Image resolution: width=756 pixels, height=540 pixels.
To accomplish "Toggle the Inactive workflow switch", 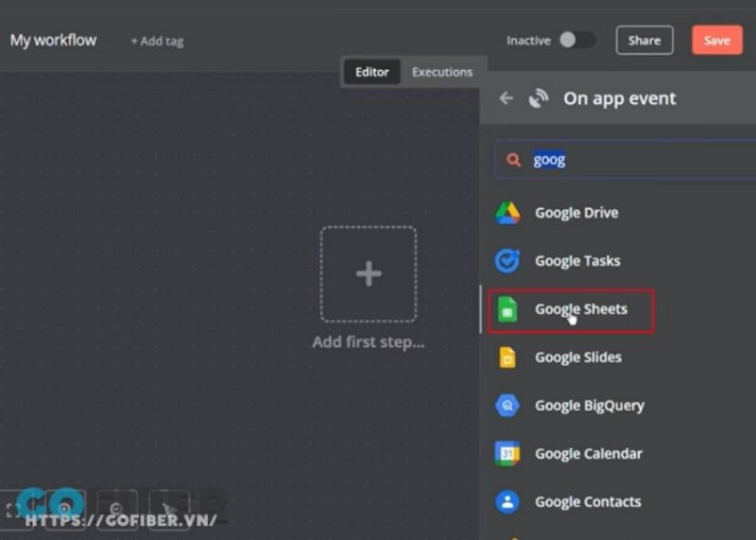I will click(x=577, y=40).
